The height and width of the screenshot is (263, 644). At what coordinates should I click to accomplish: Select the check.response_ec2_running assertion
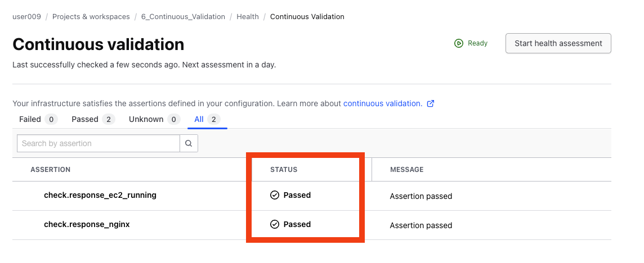pos(100,195)
